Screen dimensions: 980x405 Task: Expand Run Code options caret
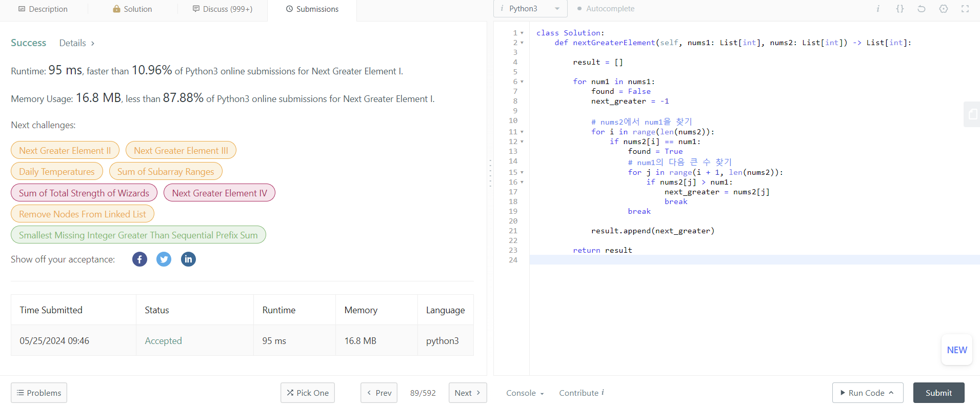(x=891, y=393)
